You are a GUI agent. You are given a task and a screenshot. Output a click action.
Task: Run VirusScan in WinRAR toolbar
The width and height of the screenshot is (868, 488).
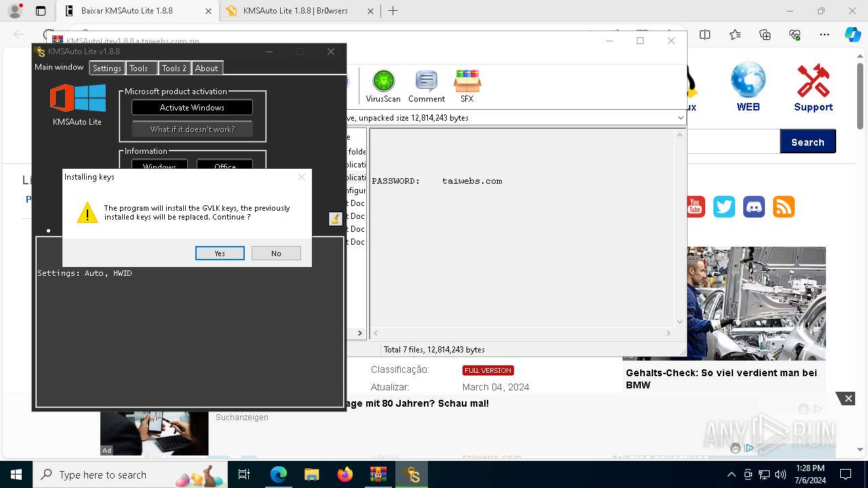[x=383, y=86]
